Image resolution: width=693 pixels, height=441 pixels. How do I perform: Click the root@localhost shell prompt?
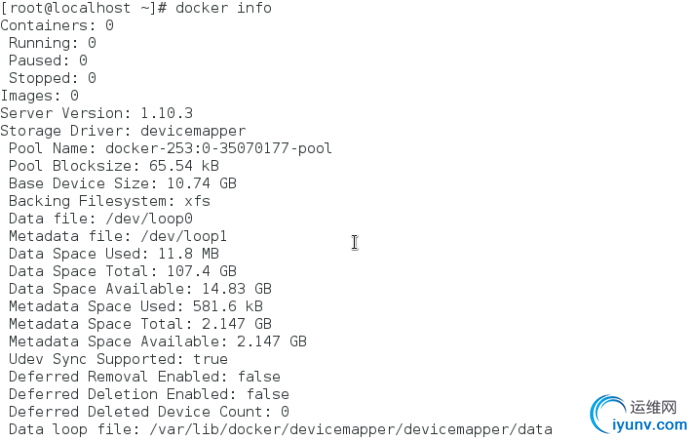point(84,8)
